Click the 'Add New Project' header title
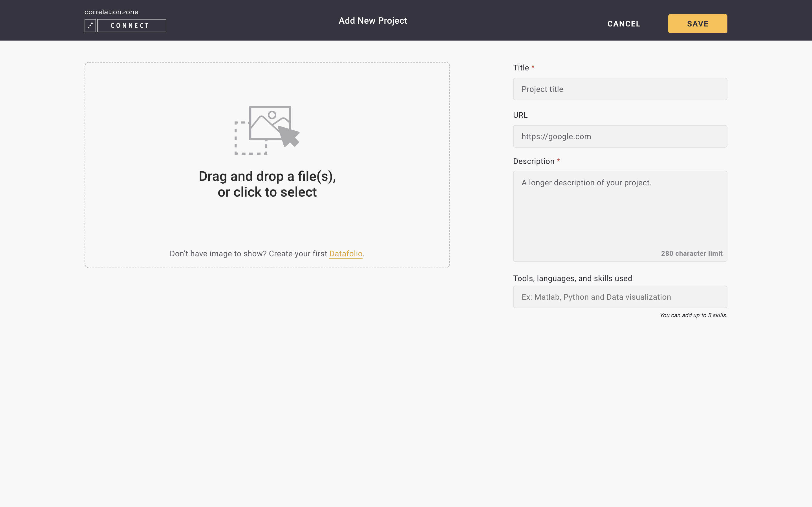 pos(372,21)
